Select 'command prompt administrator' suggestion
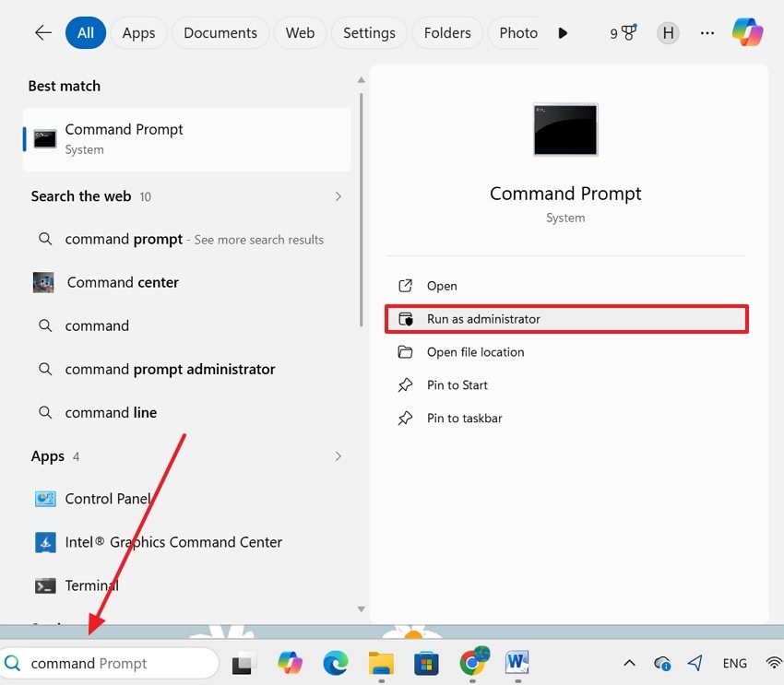Viewport: 784px width, 685px height. pyautogui.click(x=187, y=369)
